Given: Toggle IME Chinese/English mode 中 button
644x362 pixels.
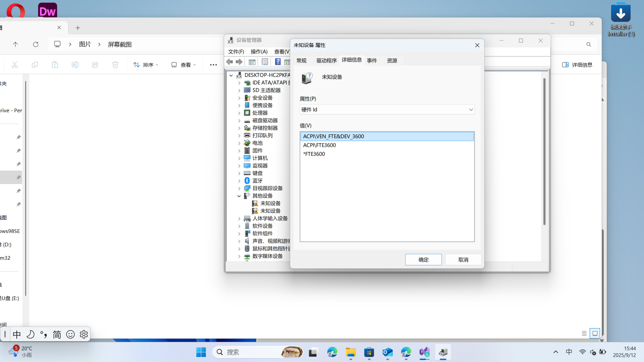Looking at the screenshot, I should pyautogui.click(x=17, y=334).
